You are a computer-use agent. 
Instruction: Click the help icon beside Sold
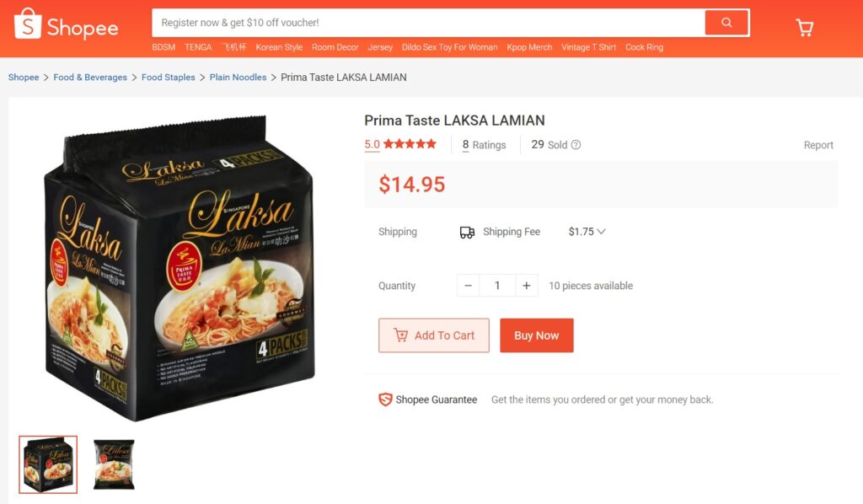pos(576,145)
